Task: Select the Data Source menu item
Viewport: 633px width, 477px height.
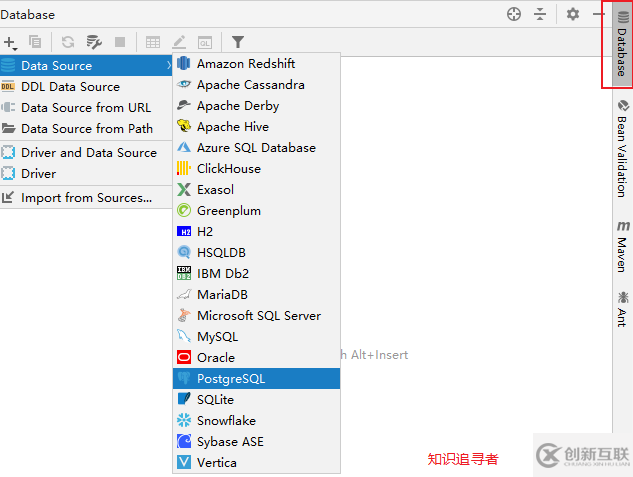Action: point(86,65)
